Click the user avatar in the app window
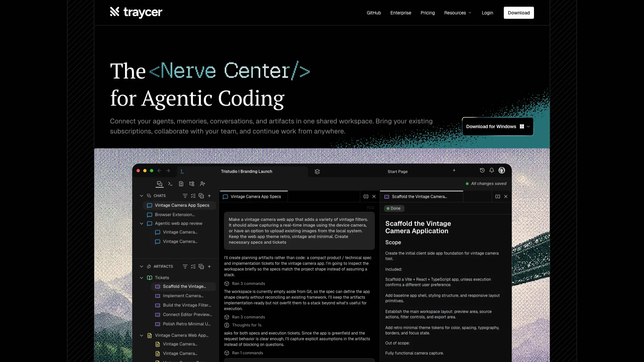This screenshot has height=362, width=644. (x=502, y=170)
